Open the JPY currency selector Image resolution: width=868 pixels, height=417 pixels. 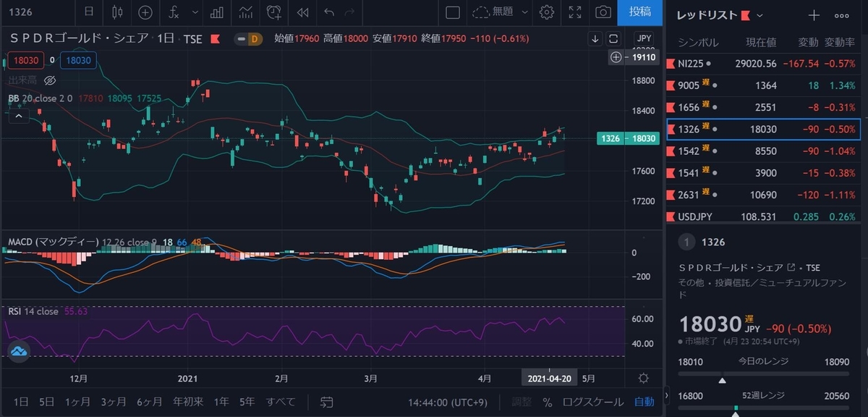pyautogui.click(x=643, y=38)
